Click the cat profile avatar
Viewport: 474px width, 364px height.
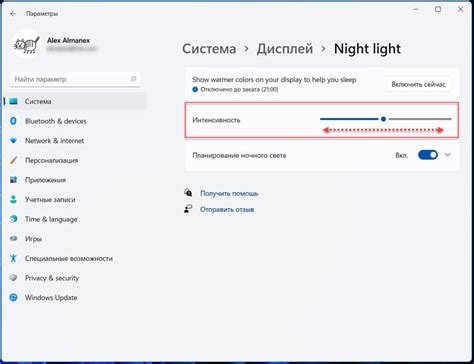(x=27, y=45)
